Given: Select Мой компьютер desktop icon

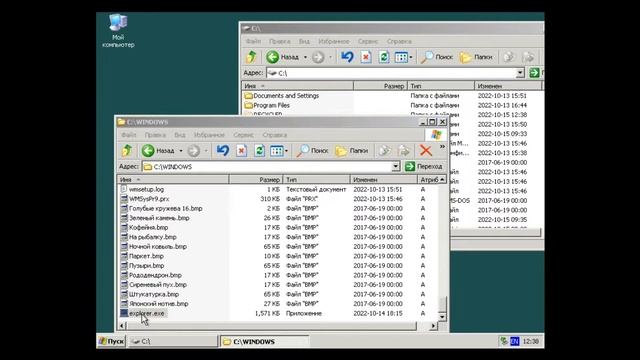Looking at the screenshot, I should [118, 31].
